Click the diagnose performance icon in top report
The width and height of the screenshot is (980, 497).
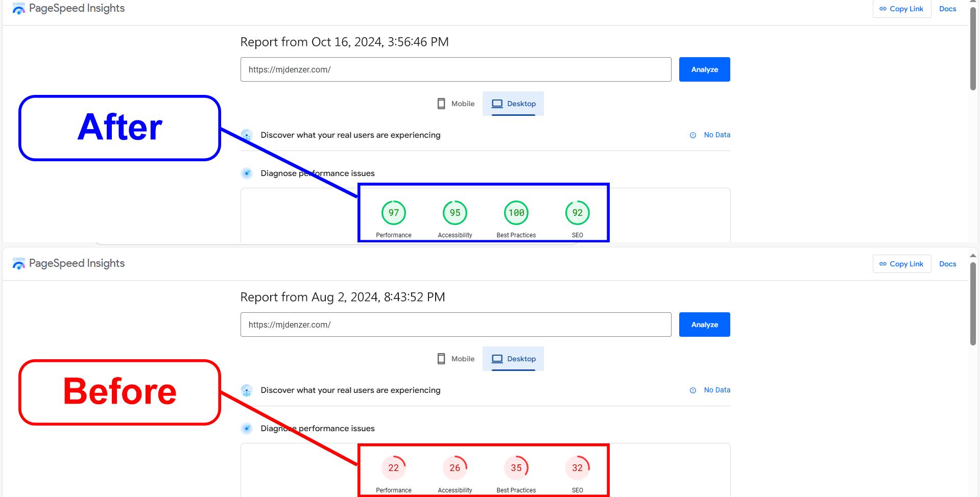pyautogui.click(x=247, y=173)
